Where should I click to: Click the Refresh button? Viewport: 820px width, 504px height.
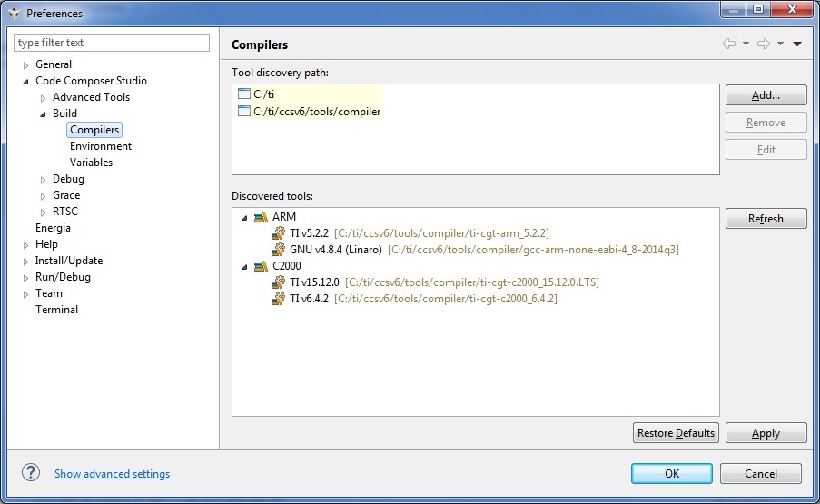tap(766, 219)
